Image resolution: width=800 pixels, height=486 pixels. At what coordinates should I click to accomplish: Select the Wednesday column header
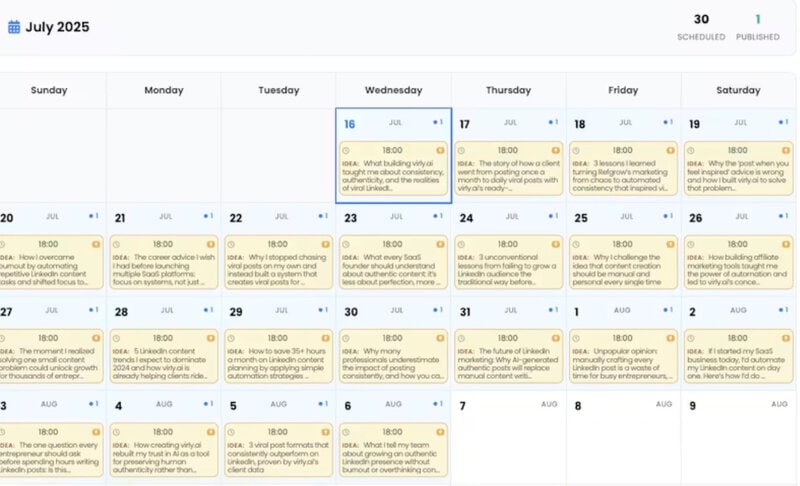point(393,90)
